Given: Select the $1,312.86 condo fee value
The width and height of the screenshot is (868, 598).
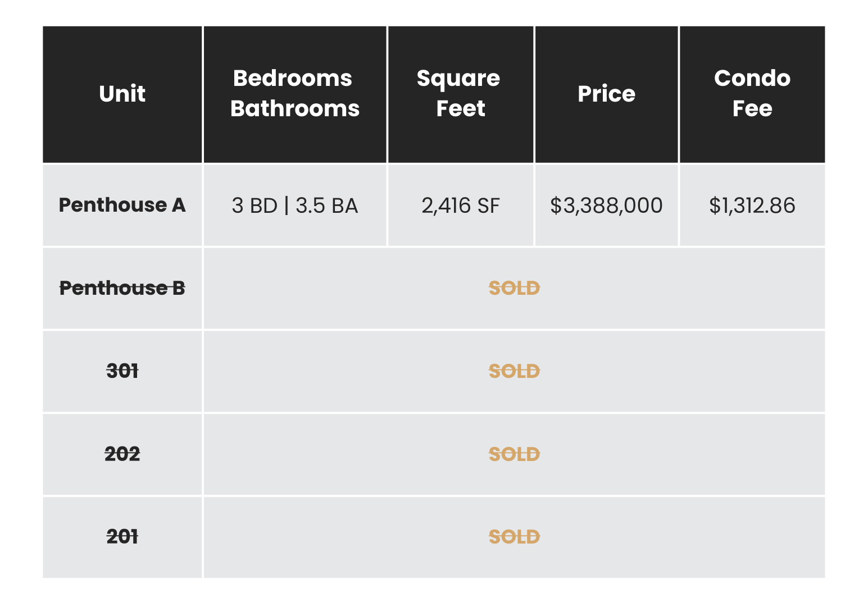Looking at the screenshot, I should pyautogui.click(x=752, y=206).
